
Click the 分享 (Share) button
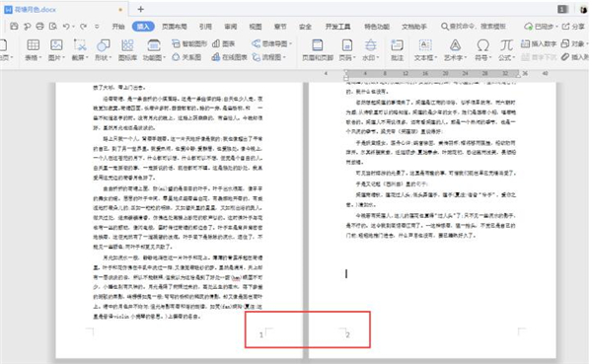[573, 27]
